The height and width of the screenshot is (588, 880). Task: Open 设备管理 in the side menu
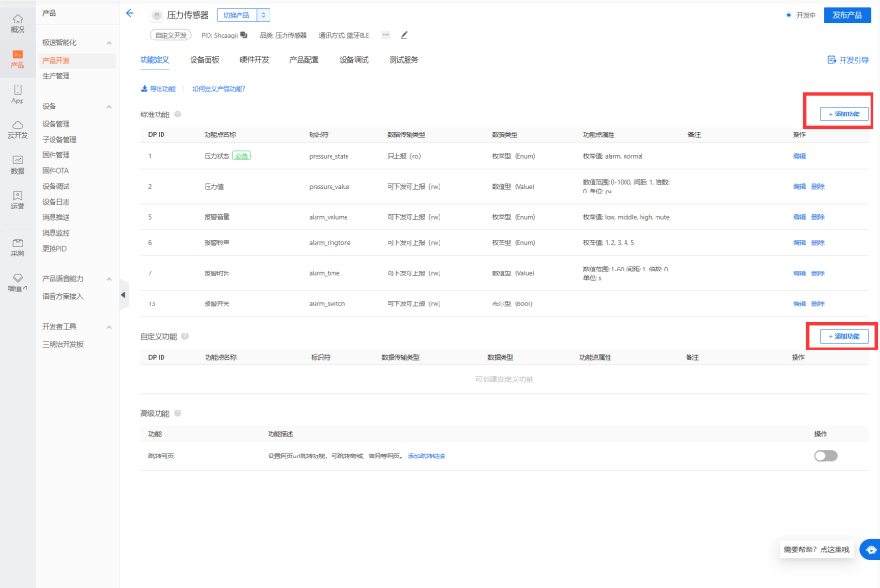(56, 123)
